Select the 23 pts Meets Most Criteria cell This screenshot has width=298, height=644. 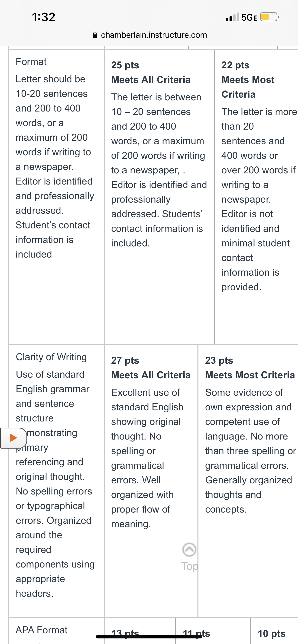pyautogui.click(x=248, y=481)
